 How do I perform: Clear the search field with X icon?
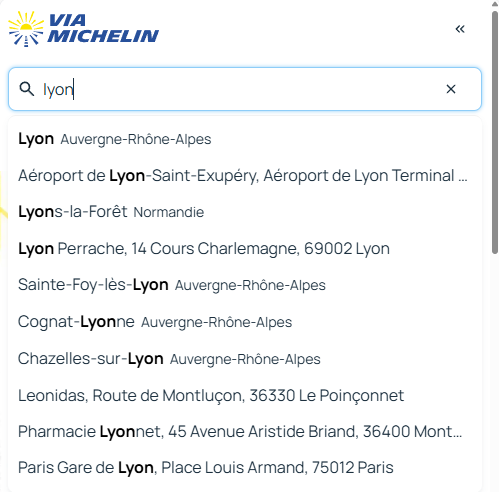(x=451, y=89)
